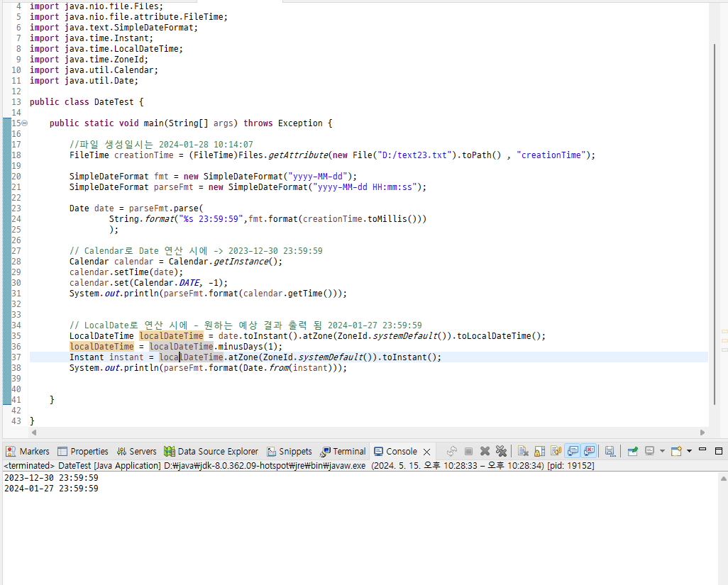
Task: Minimize the Console panel
Action: click(702, 450)
